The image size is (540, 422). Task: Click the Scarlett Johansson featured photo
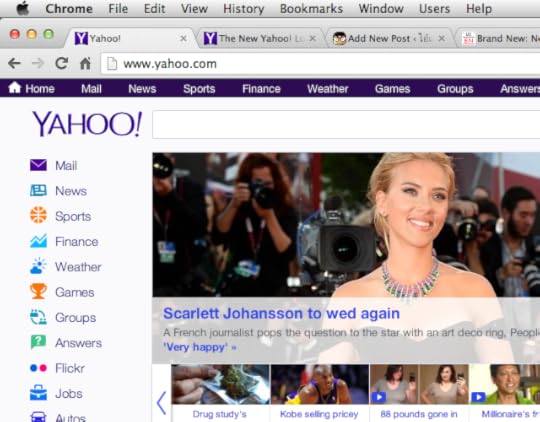pos(346,225)
